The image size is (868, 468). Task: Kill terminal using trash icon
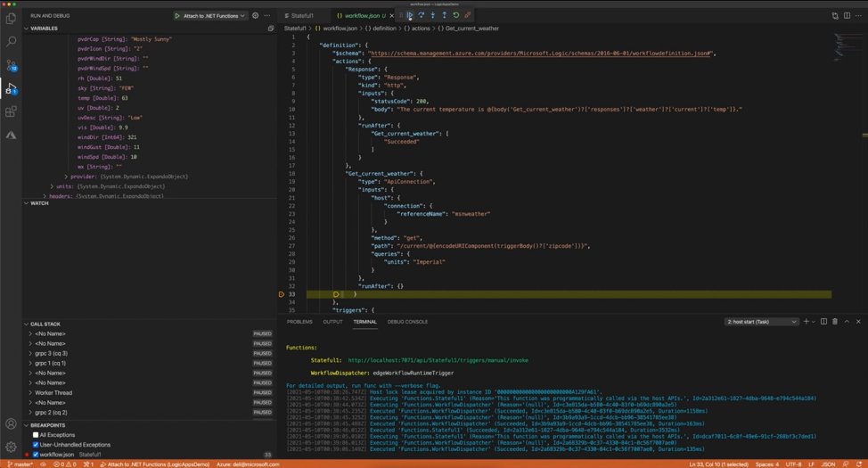pos(835,321)
